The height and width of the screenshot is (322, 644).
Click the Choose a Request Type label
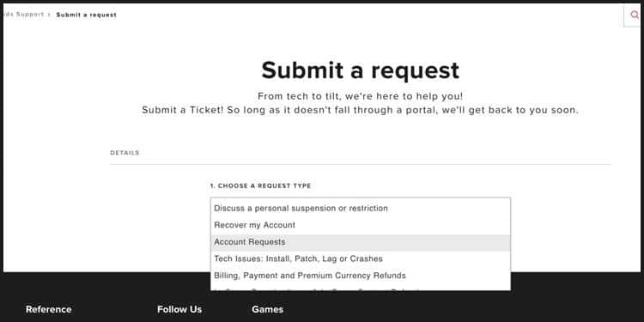point(261,186)
